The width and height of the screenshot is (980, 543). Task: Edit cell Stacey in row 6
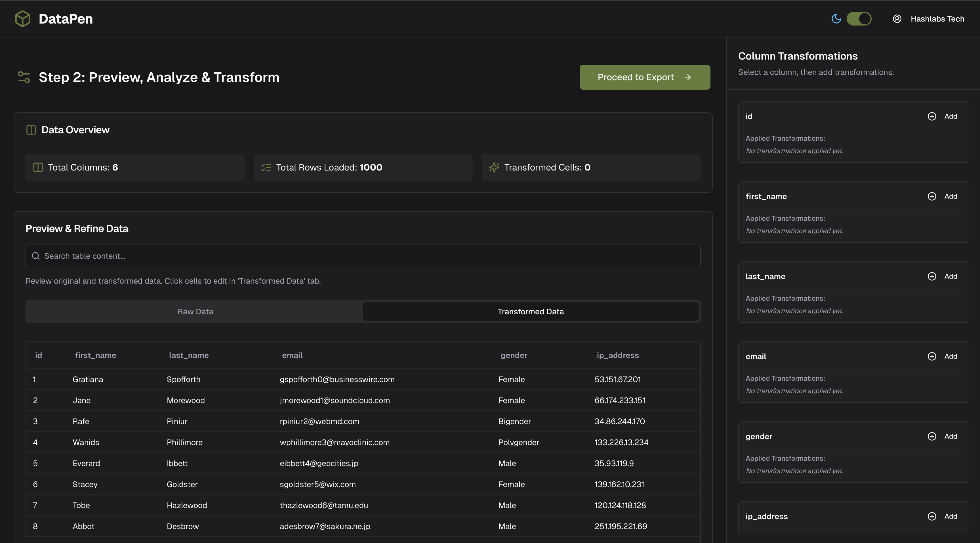tap(85, 484)
